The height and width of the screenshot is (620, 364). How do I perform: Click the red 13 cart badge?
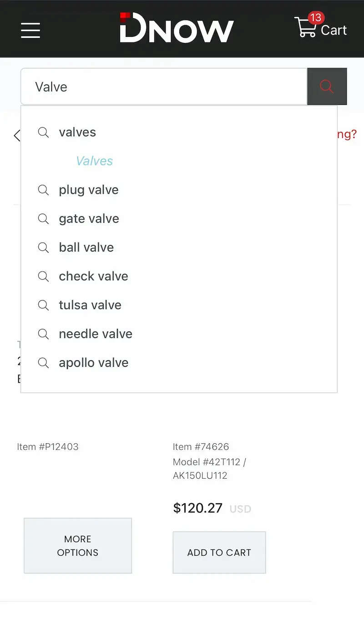pos(315,18)
